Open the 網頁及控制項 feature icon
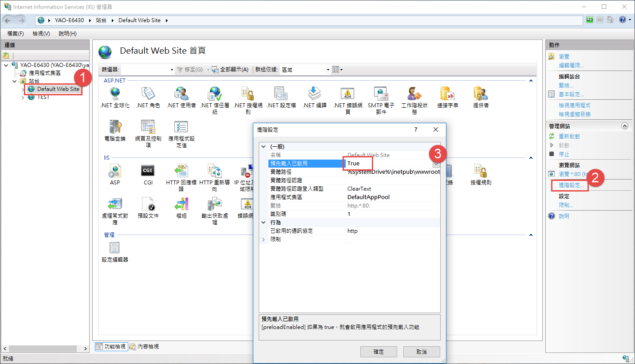This screenshot has height=364, width=635. (x=148, y=134)
